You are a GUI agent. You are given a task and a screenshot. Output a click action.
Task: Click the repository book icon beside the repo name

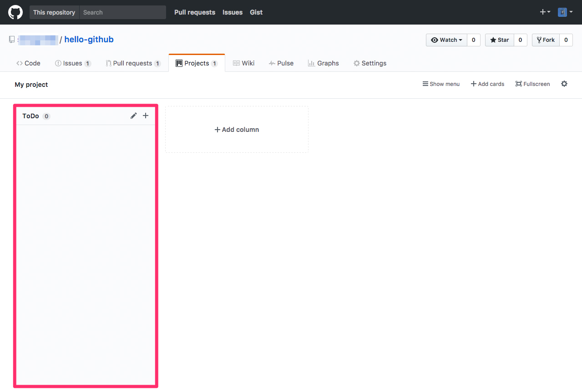point(12,39)
